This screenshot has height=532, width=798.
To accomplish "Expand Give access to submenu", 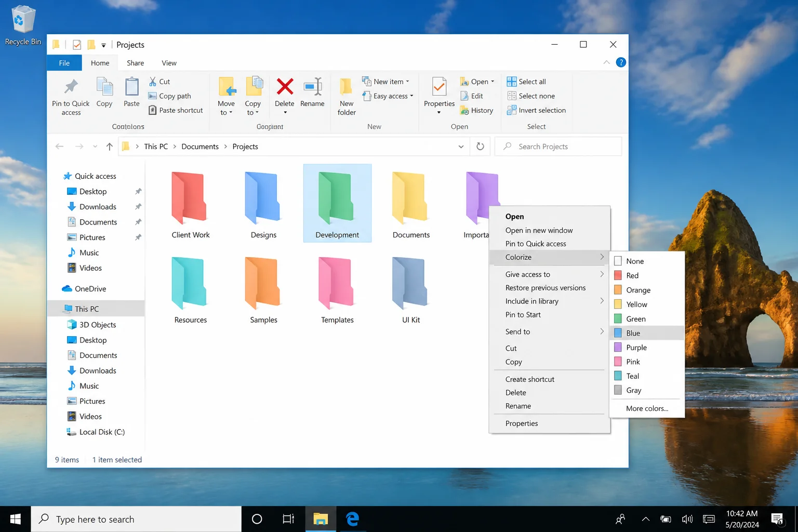I will (549, 274).
